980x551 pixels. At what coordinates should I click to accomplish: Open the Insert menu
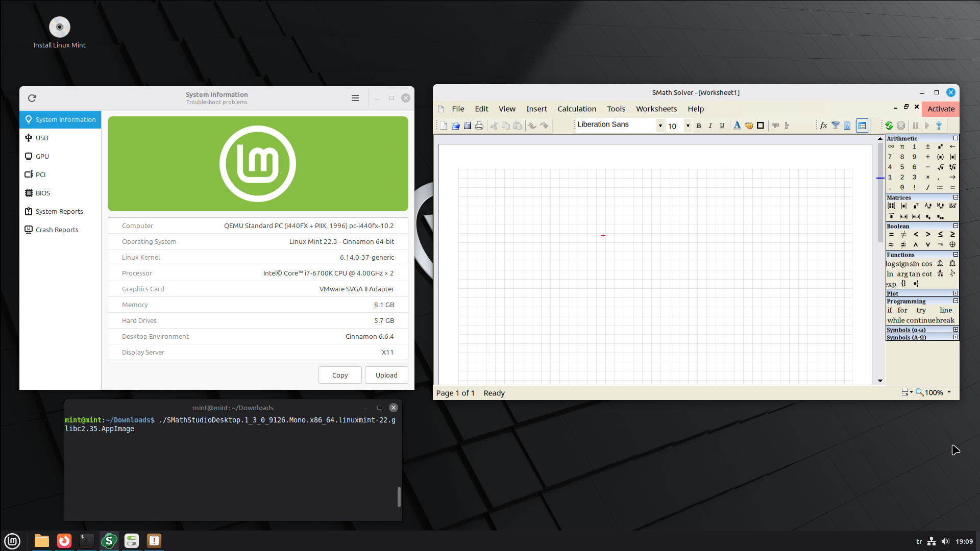click(x=536, y=109)
